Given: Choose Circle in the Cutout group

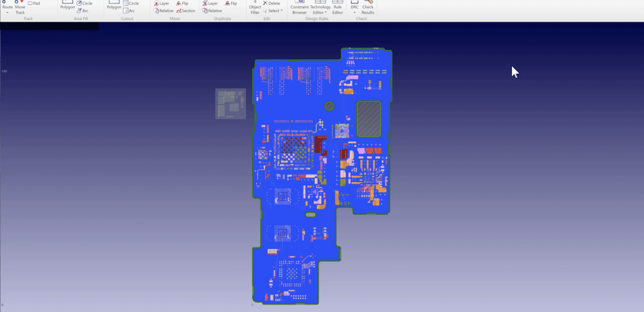Looking at the screenshot, I should (x=131, y=3).
